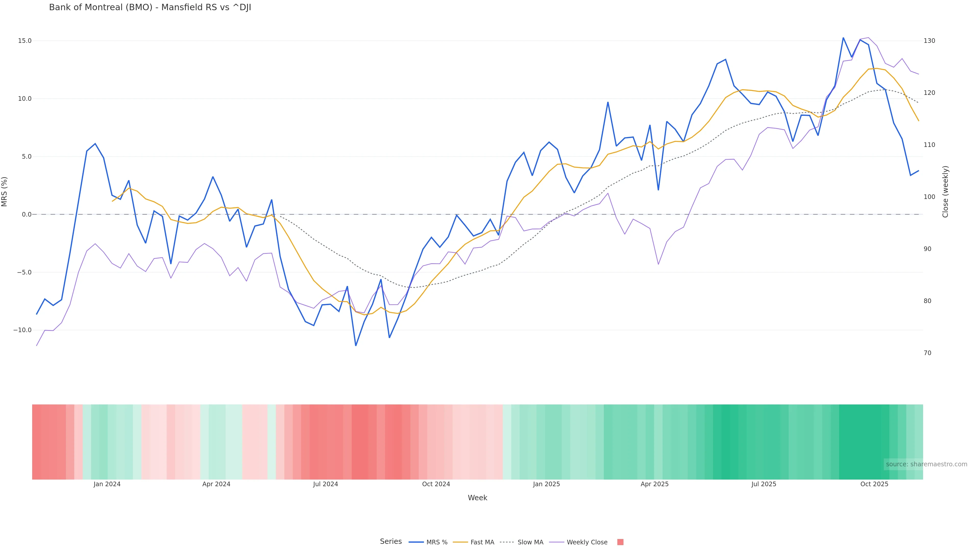Hide the Weekly Close series via its label

coord(587,542)
